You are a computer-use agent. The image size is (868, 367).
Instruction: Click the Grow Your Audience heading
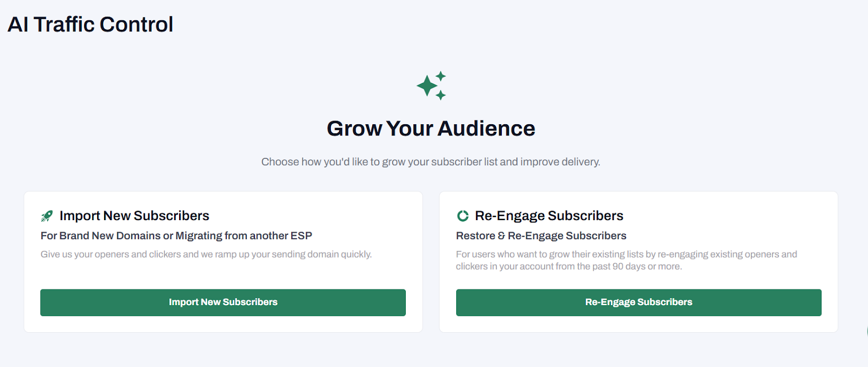(431, 128)
